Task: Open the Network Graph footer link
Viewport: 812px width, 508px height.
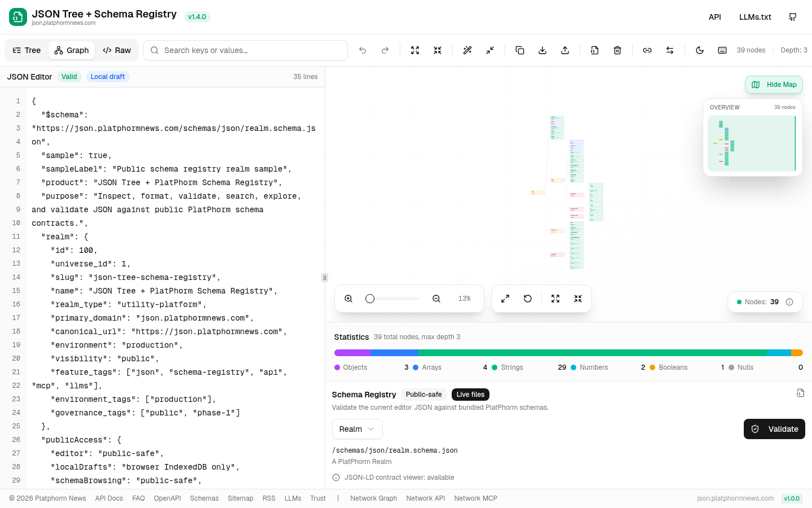Action: click(373, 498)
